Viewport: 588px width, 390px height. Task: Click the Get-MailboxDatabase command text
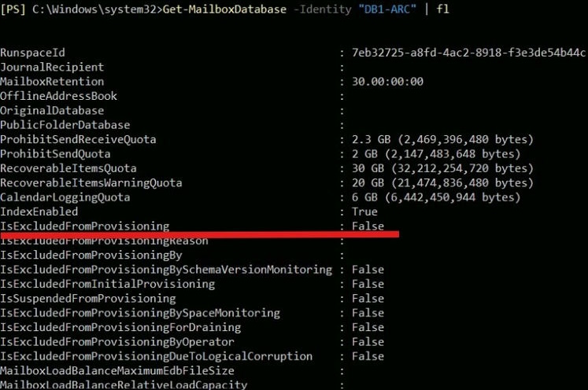[x=225, y=9]
